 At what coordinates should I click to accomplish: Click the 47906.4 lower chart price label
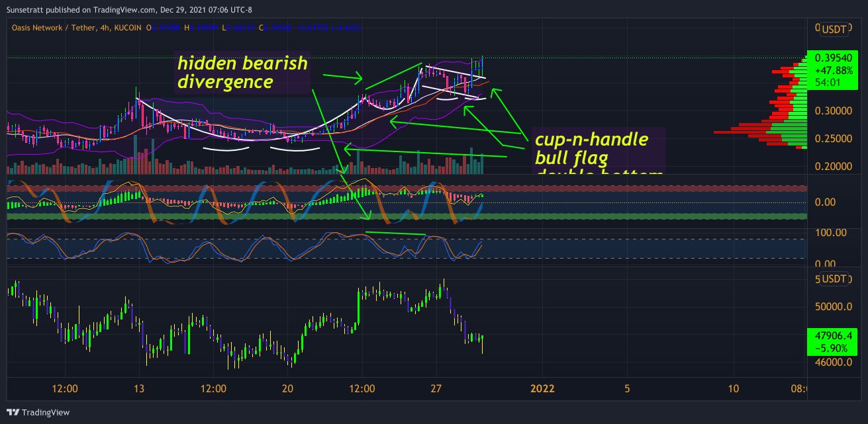tap(834, 335)
